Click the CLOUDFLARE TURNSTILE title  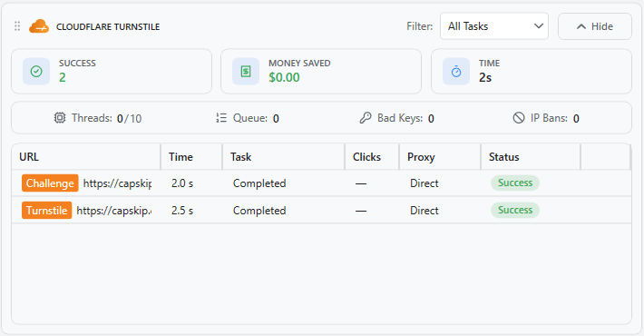coord(108,26)
